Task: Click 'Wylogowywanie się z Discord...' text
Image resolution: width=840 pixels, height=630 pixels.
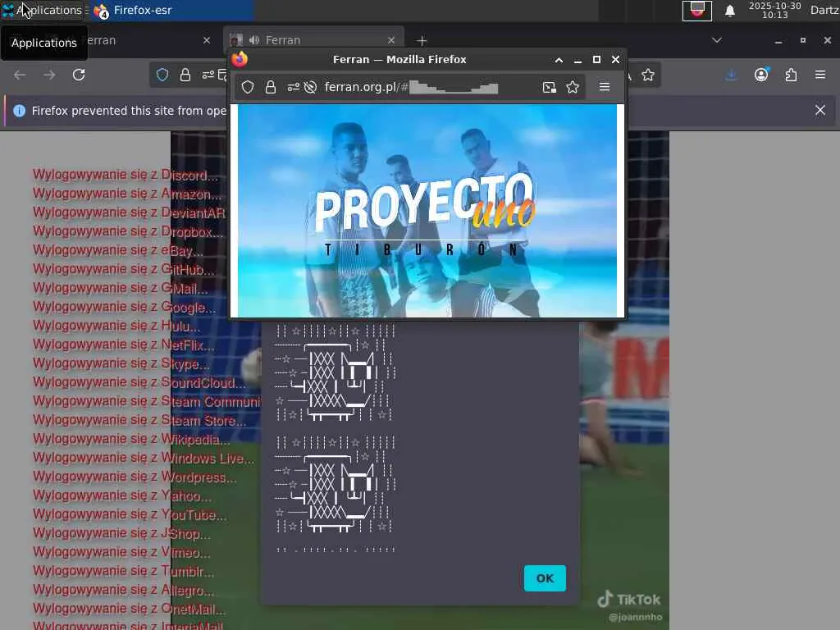Action: [x=126, y=176]
